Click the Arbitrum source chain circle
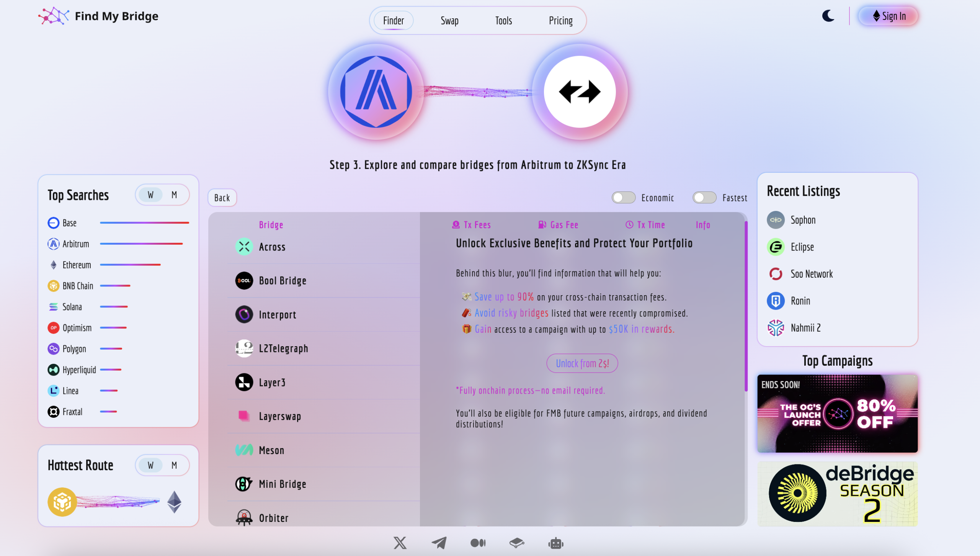 tap(376, 92)
